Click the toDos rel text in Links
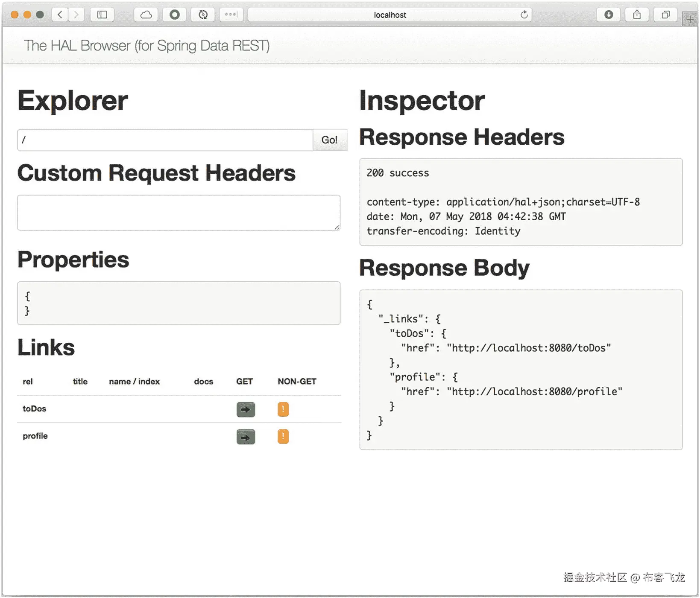 (34, 408)
